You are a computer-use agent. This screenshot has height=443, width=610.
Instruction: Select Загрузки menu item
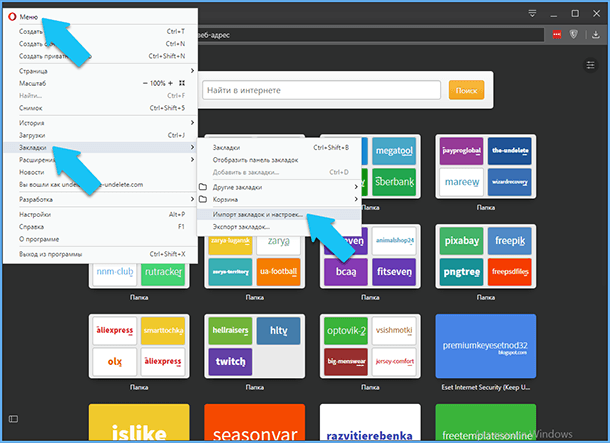100,135
